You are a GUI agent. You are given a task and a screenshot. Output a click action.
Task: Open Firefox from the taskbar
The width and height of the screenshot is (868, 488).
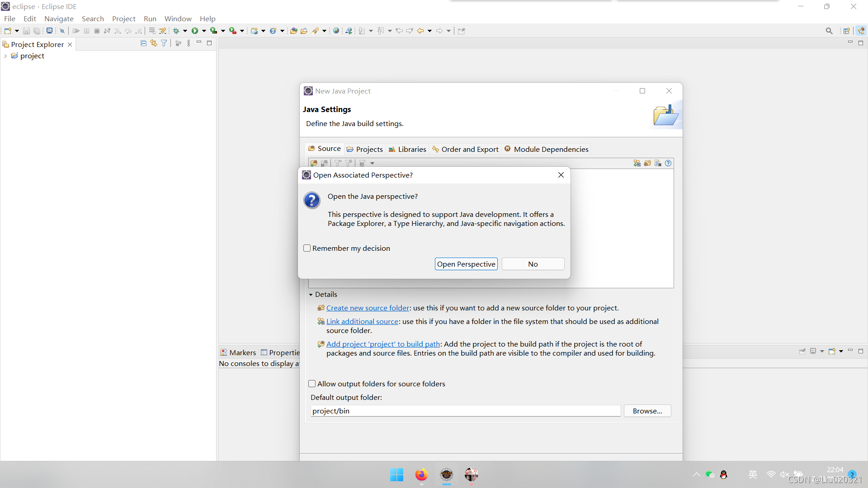tap(421, 475)
